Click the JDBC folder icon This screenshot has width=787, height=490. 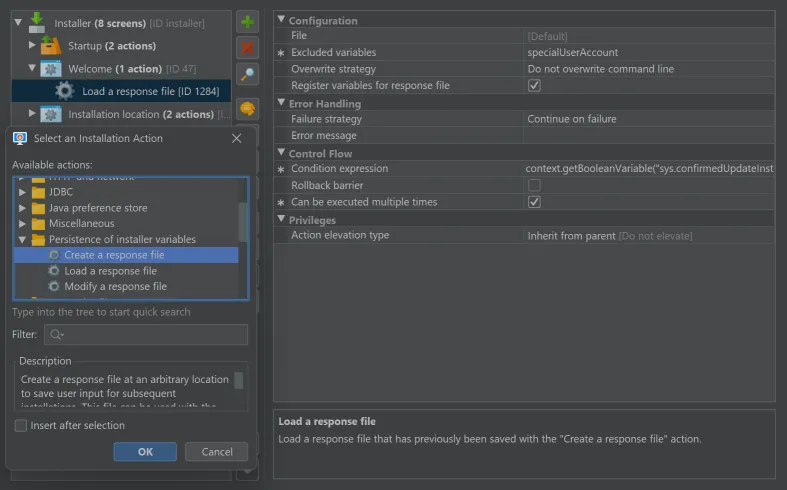click(38, 192)
